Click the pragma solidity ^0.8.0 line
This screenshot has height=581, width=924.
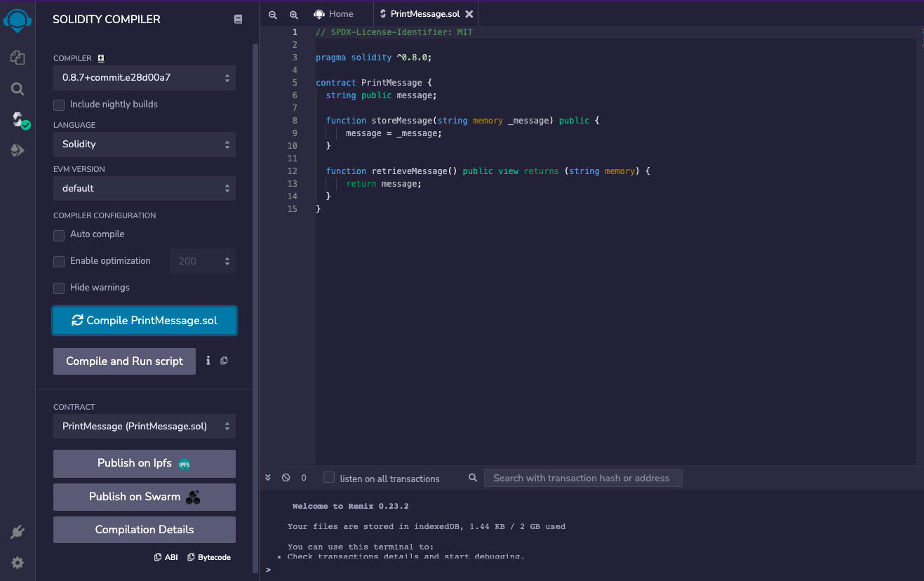click(374, 58)
